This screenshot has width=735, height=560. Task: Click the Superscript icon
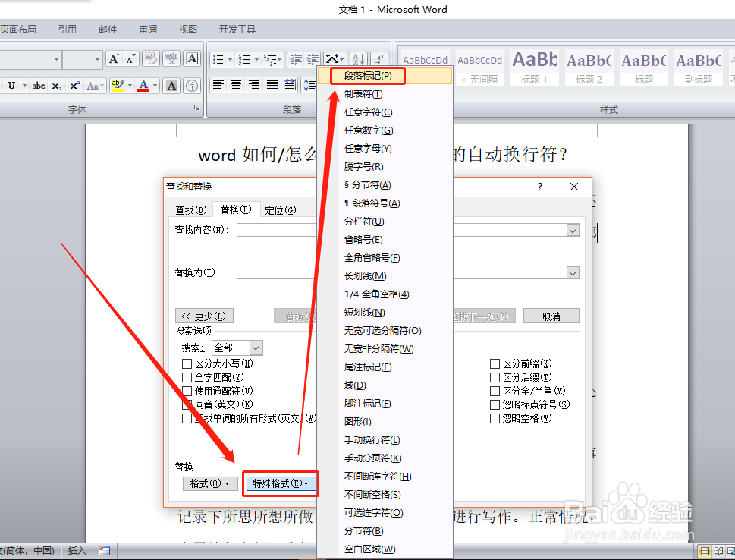74,86
